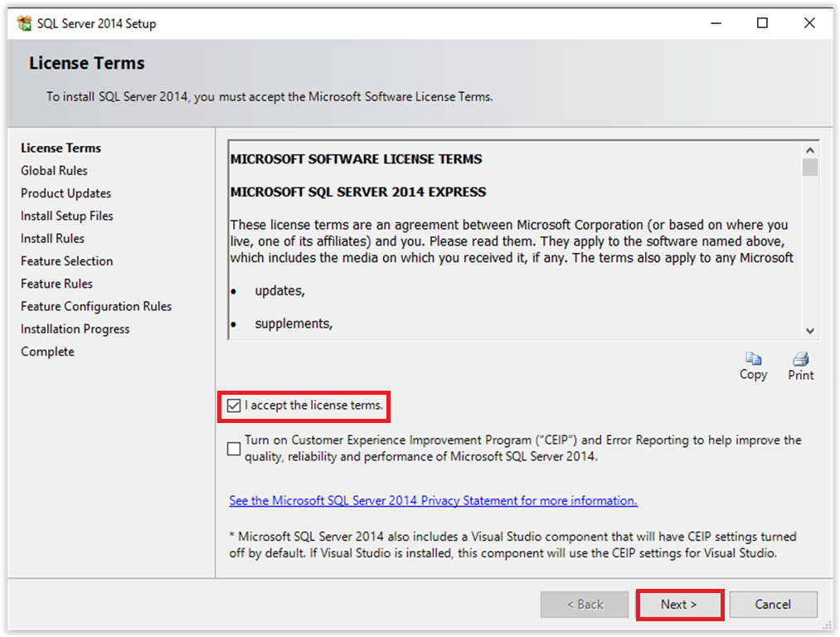Image resolution: width=840 pixels, height=637 pixels.
Task: Select the License Terms step in sidebar
Action: pos(61,148)
